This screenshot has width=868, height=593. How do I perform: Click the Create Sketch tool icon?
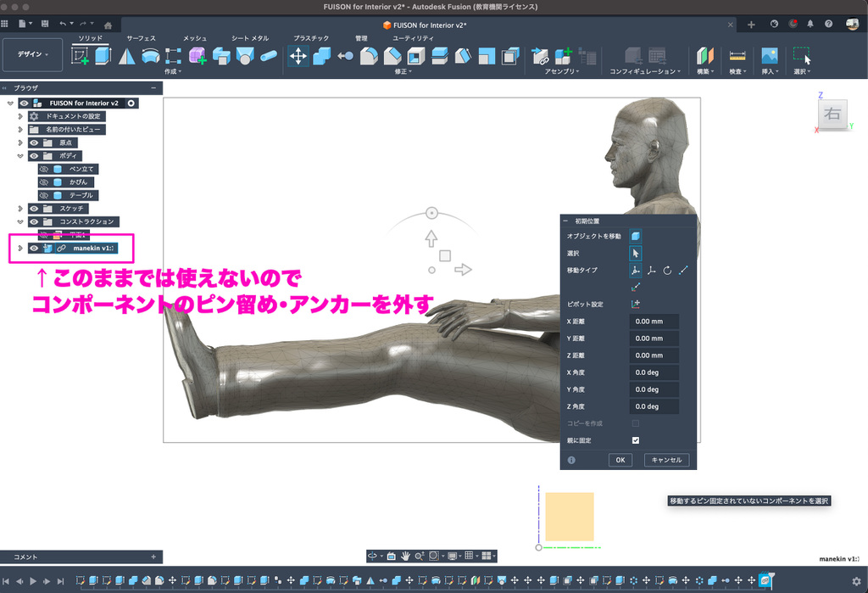click(81, 56)
